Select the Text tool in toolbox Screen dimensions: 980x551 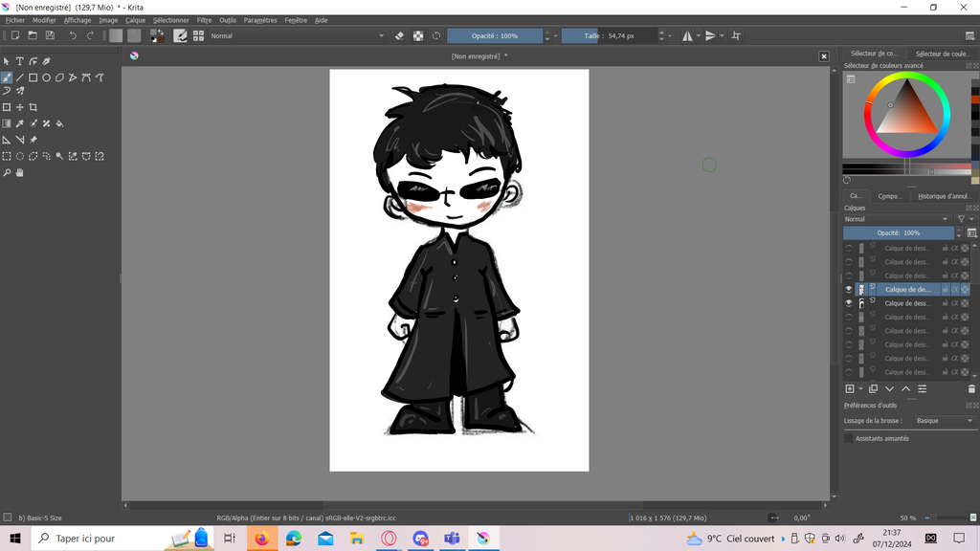(x=19, y=61)
